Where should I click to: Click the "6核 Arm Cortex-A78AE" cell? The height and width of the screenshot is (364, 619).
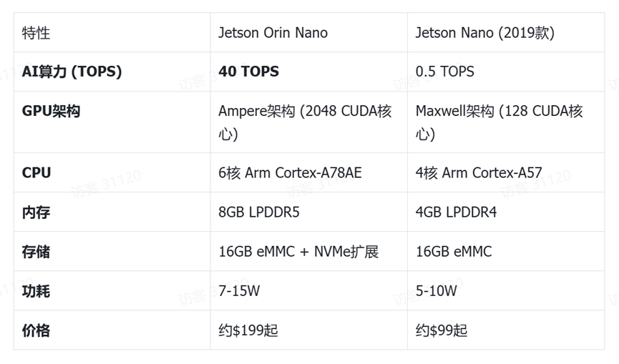(290, 172)
